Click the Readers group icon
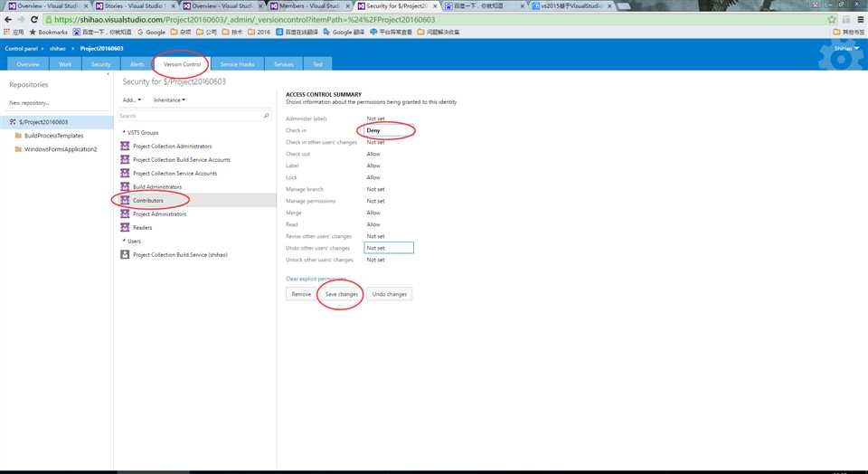The width and height of the screenshot is (868, 474). [x=125, y=228]
